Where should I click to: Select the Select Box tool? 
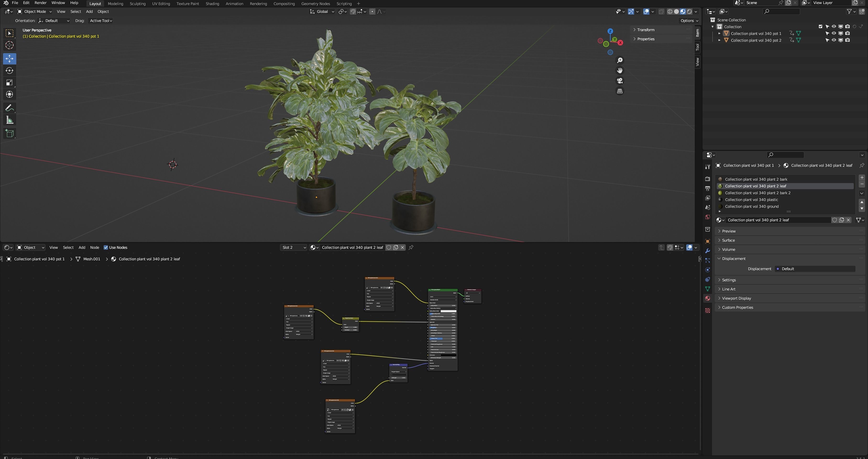(9, 33)
